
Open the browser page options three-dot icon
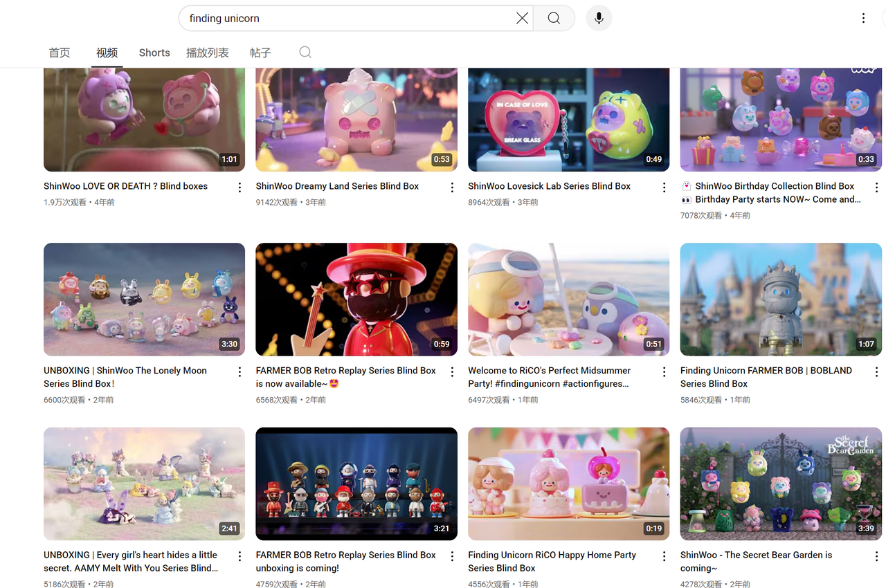point(863,18)
